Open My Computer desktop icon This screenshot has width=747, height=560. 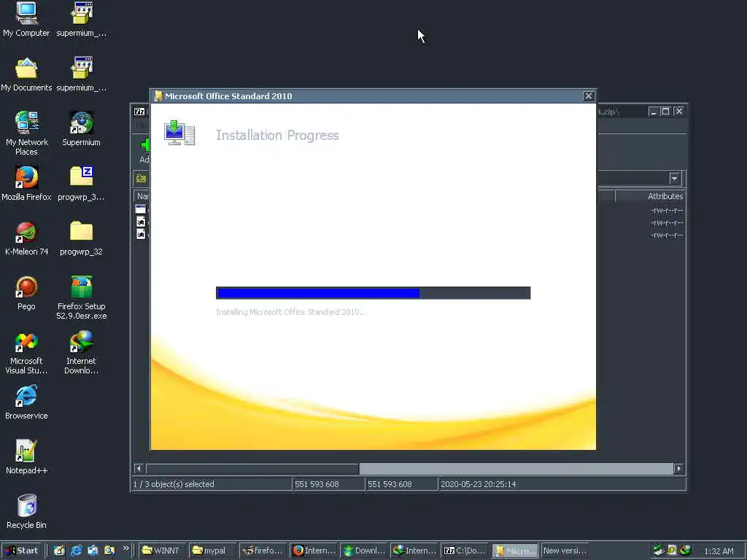[26, 19]
